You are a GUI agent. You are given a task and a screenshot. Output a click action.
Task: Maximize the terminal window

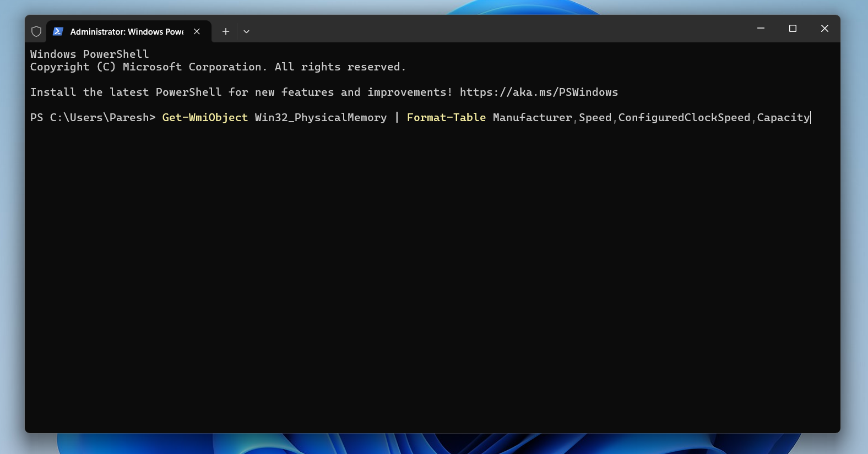click(x=793, y=28)
